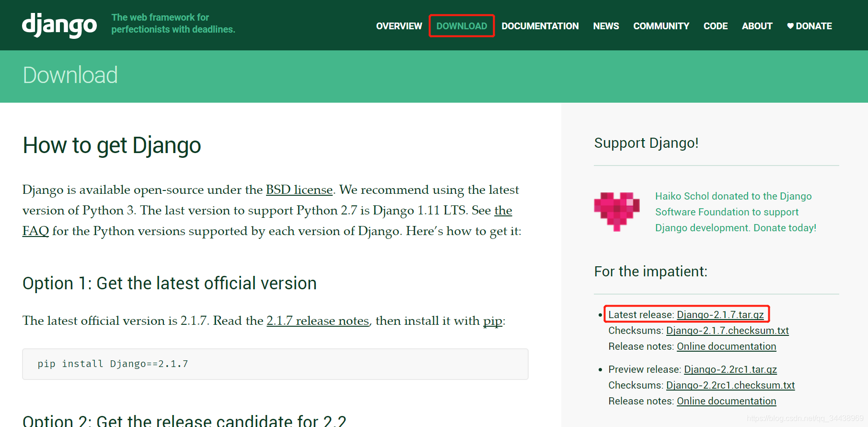Open Django-2.1.7.checksum.txt
The height and width of the screenshot is (427, 868).
tap(728, 331)
